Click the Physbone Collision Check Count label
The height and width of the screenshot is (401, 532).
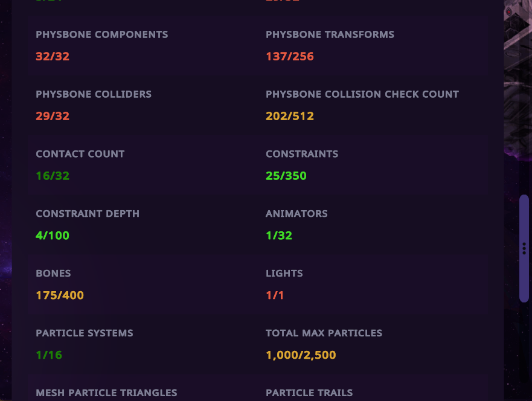[362, 94]
